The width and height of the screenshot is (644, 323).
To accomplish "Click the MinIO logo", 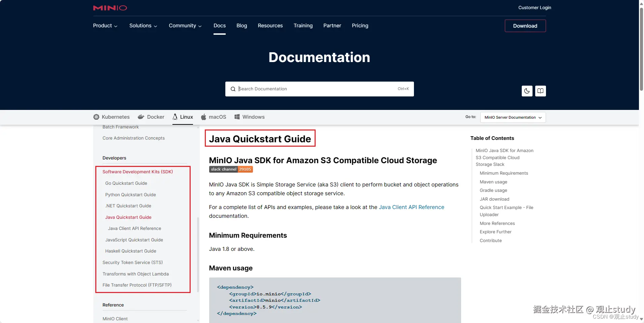I will [x=110, y=8].
